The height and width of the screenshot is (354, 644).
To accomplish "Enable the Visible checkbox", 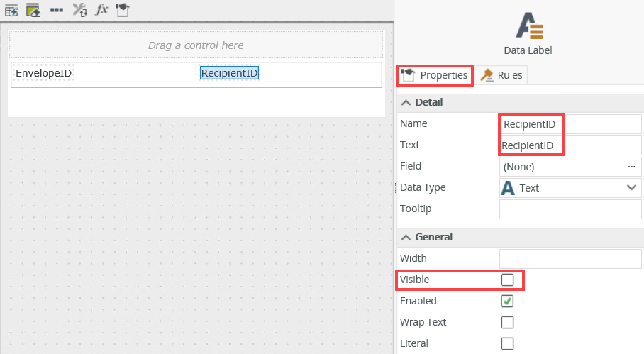I will (507, 280).
